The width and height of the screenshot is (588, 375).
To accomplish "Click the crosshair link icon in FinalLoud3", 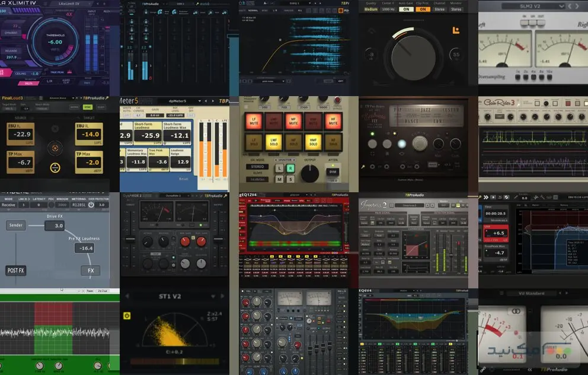I will [x=56, y=148].
